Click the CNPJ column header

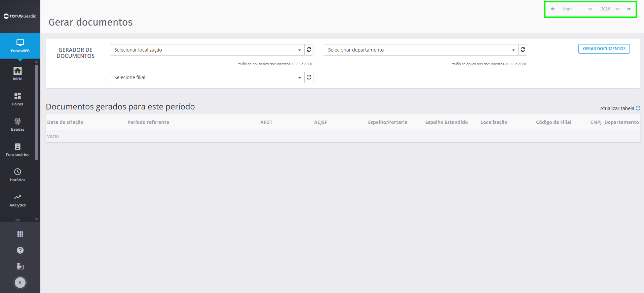click(596, 122)
